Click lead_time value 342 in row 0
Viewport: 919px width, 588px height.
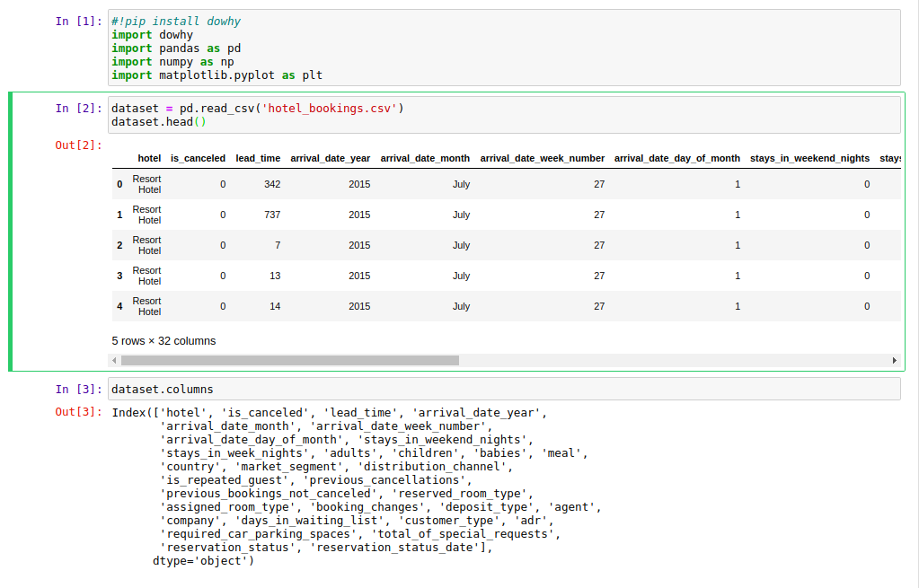pos(272,184)
